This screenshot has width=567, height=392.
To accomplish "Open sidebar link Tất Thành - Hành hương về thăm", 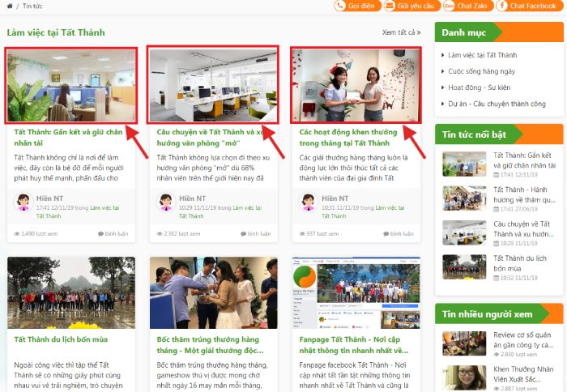I will (x=524, y=194).
